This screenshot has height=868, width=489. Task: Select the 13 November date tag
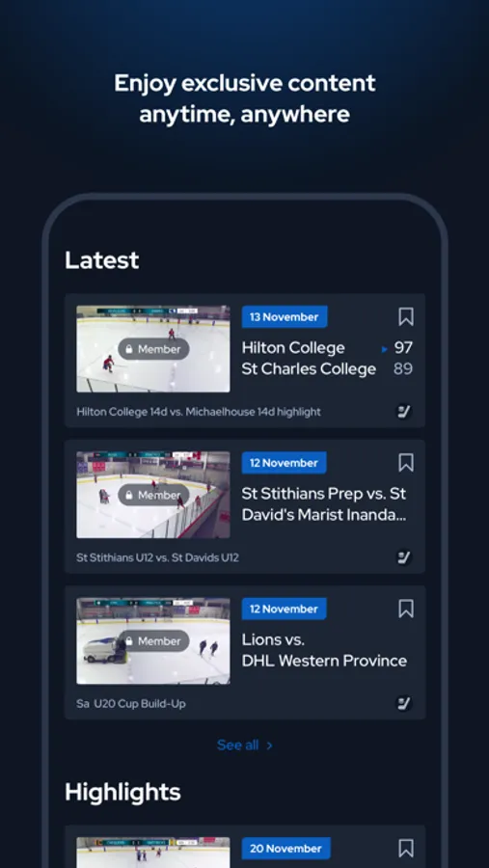click(285, 317)
